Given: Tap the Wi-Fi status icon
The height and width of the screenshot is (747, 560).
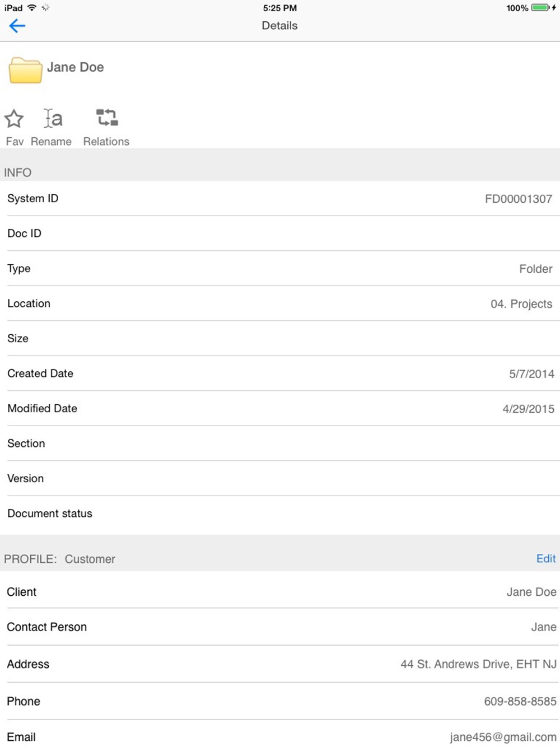Looking at the screenshot, I should (x=32, y=8).
